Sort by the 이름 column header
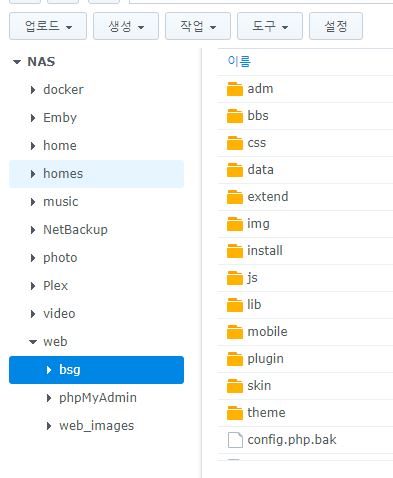The image size is (393, 478). [x=239, y=61]
